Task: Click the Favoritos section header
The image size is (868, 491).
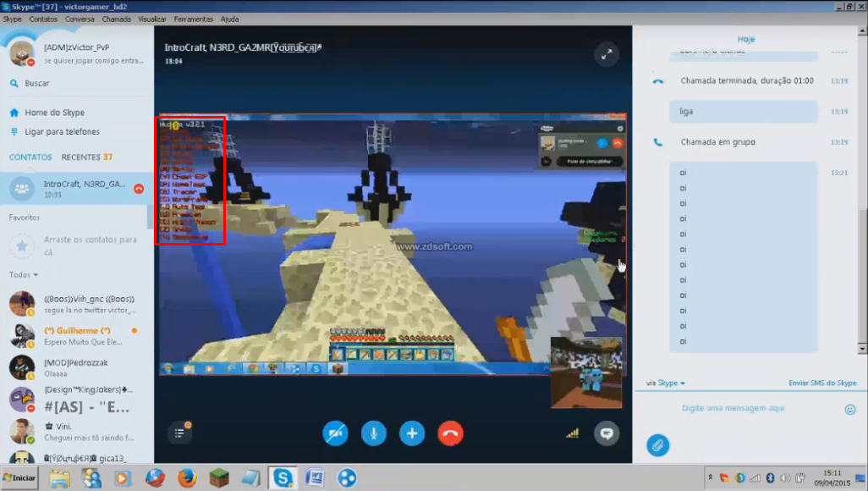Action: 25,218
